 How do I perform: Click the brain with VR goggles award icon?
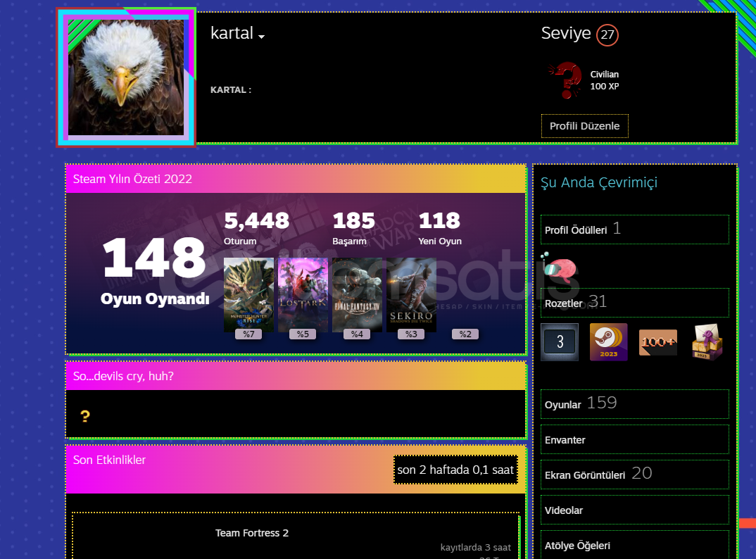560,268
